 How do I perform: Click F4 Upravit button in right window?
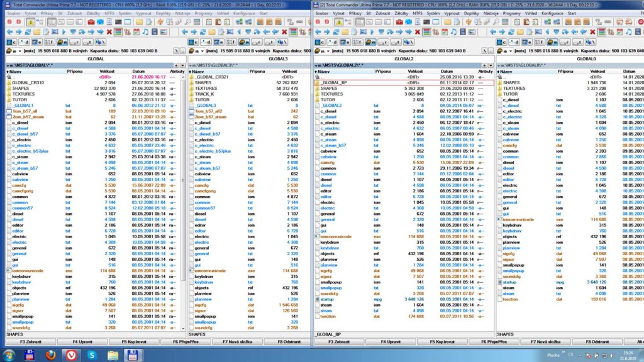tap(390, 341)
